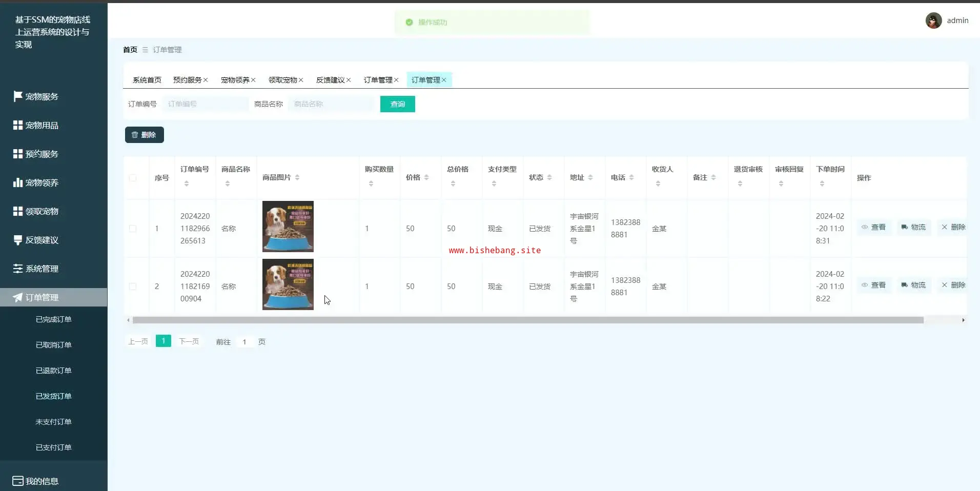The image size is (980, 491).
Task: Switch to the 宠物领养 tab
Action: [235, 80]
